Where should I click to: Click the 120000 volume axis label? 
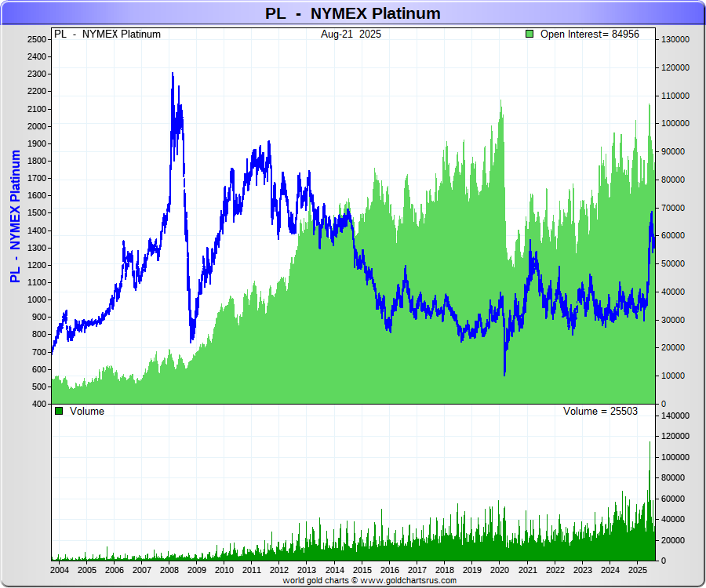[x=675, y=436]
